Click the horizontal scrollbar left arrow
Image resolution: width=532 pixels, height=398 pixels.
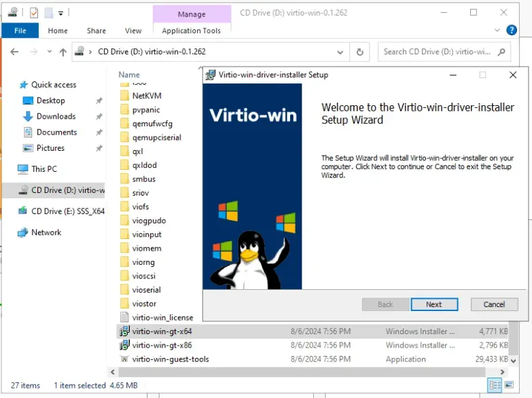[x=113, y=372]
